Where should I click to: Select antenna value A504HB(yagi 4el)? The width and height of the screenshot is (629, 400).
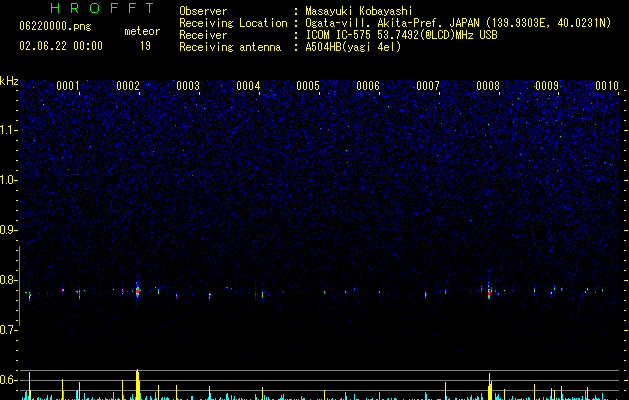click(353, 47)
